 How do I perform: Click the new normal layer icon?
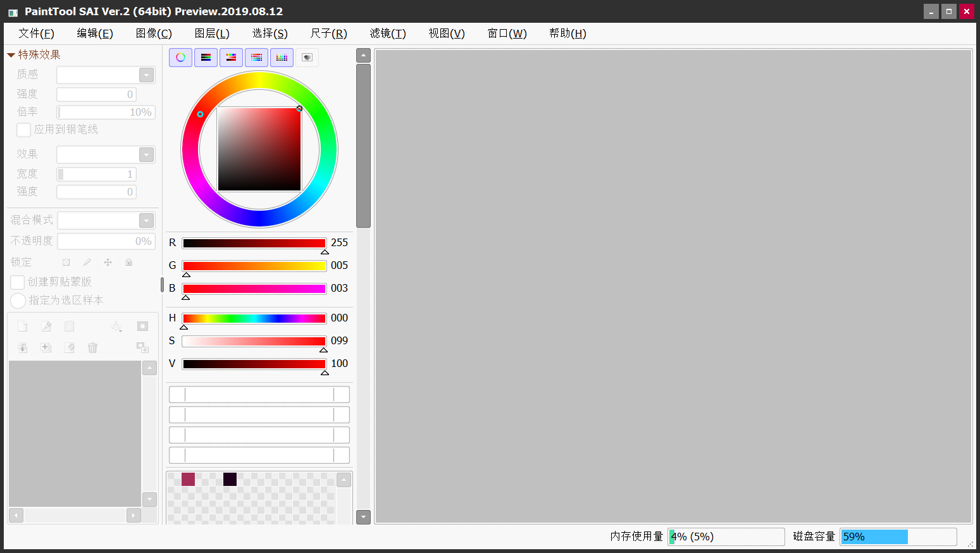[x=23, y=326]
